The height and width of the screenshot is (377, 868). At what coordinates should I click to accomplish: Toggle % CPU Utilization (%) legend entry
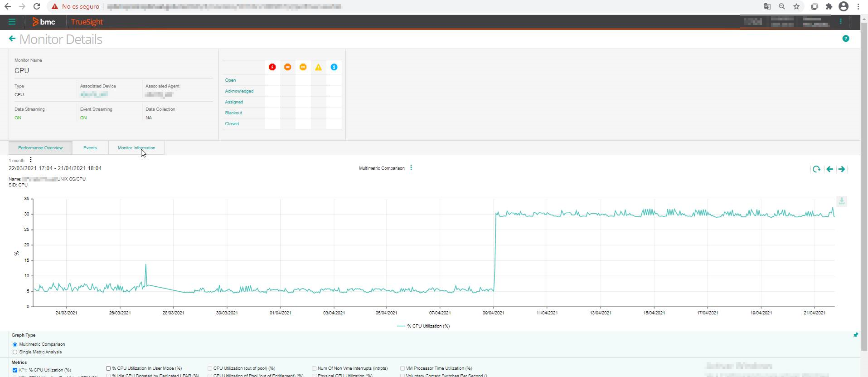(x=423, y=326)
